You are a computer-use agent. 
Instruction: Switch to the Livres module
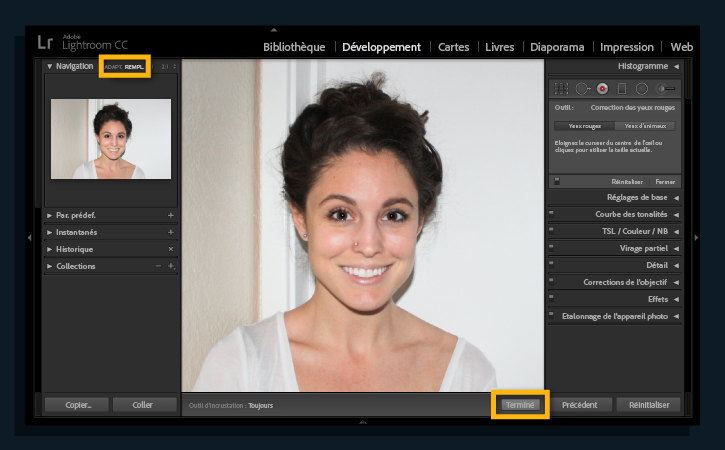(499, 47)
